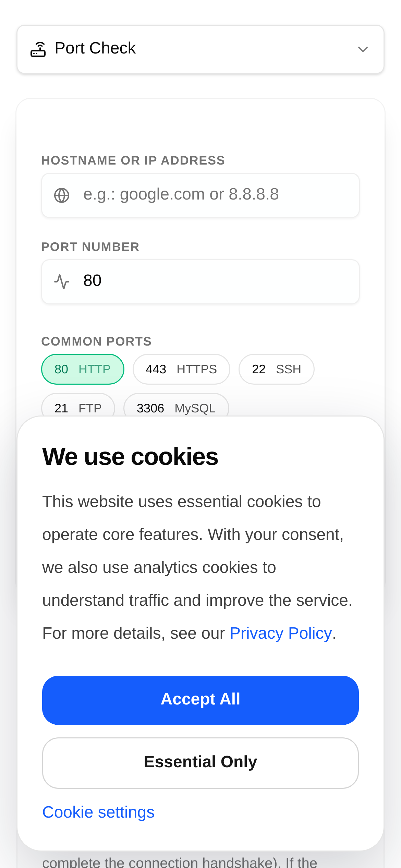The width and height of the screenshot is (401, 868).
Task: Expand the Port Check chevron arrow
Action: pos(363,49)
